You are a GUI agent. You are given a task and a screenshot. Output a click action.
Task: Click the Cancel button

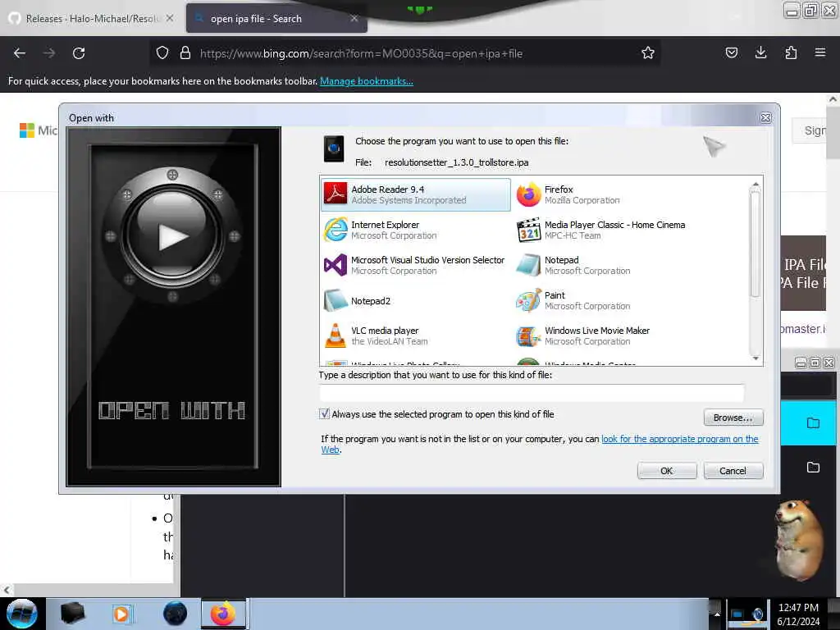coord(733,471)
